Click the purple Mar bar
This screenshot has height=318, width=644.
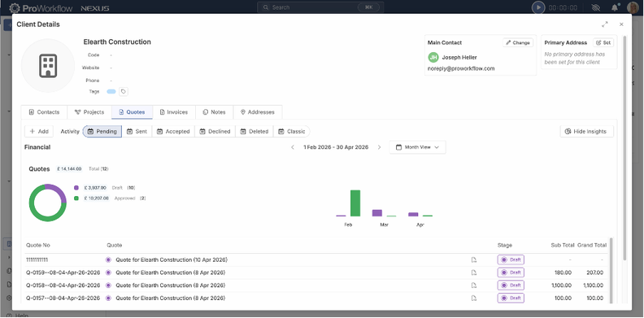377,213
